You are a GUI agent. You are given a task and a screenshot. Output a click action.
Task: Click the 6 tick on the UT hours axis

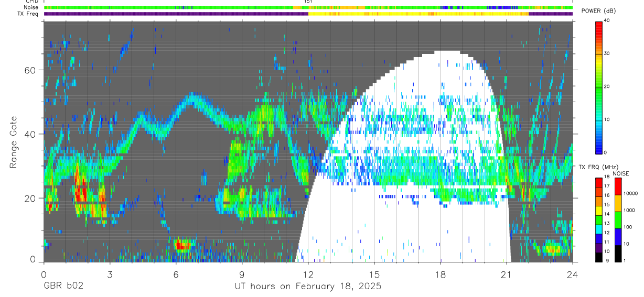176,274
